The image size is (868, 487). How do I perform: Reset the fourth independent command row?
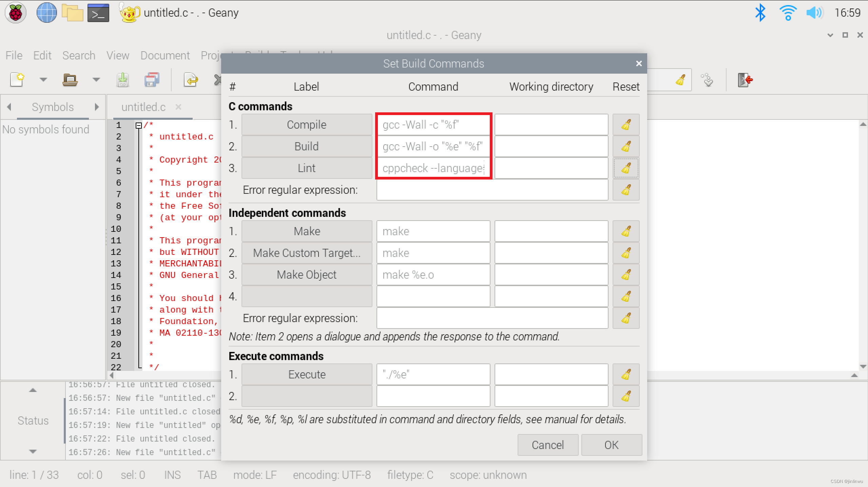click(x=626, y=296)
